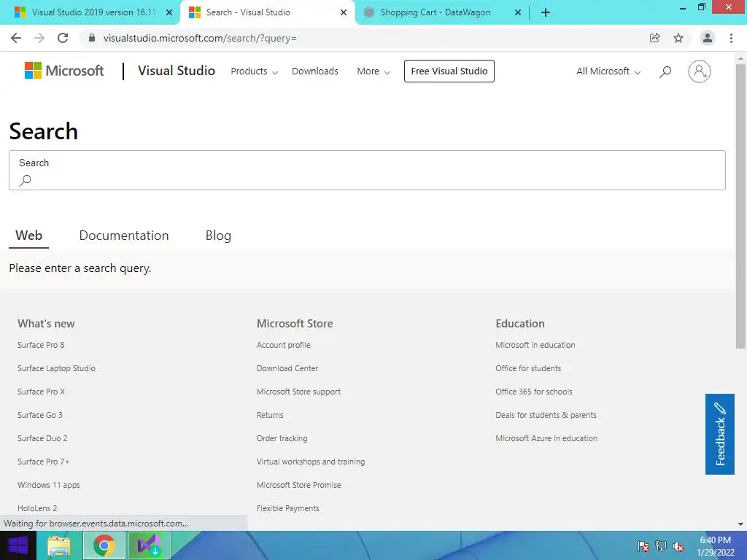The width and height of the screenshot is (747, 560).
Task: Open Downloads in the header
Action: coord(315,71)
